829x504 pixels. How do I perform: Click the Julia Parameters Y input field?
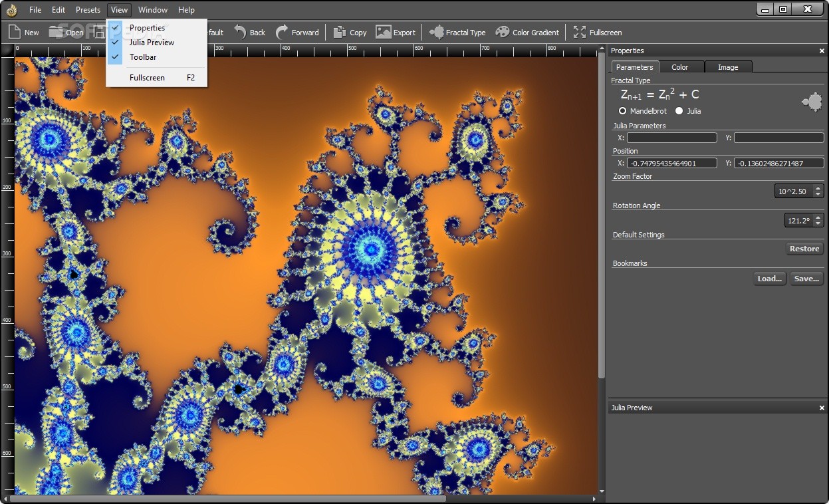tap(779, 138)
